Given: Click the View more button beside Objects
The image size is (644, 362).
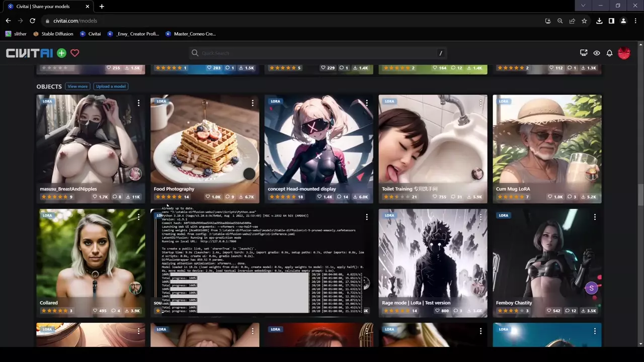Looking at the screenshot, I should click(x=77, y=86).
